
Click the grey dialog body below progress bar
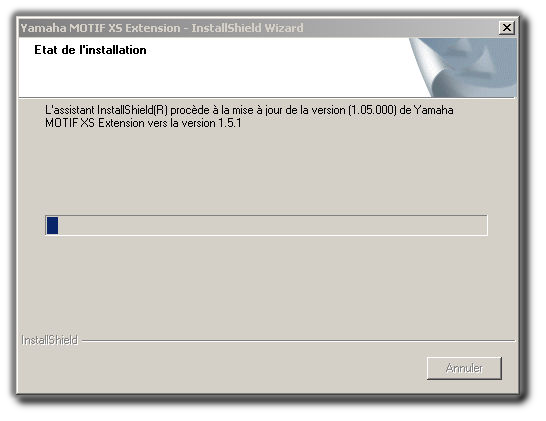tap(266, 284)
